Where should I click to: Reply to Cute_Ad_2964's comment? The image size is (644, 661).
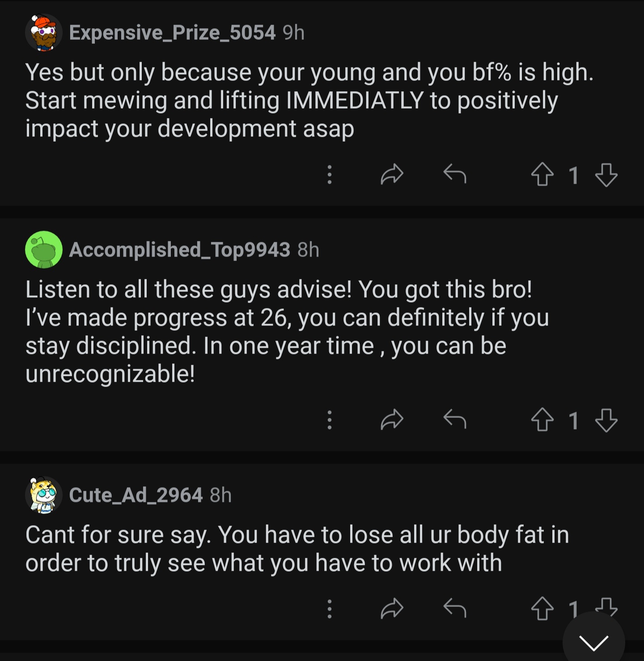click(455, 608)
